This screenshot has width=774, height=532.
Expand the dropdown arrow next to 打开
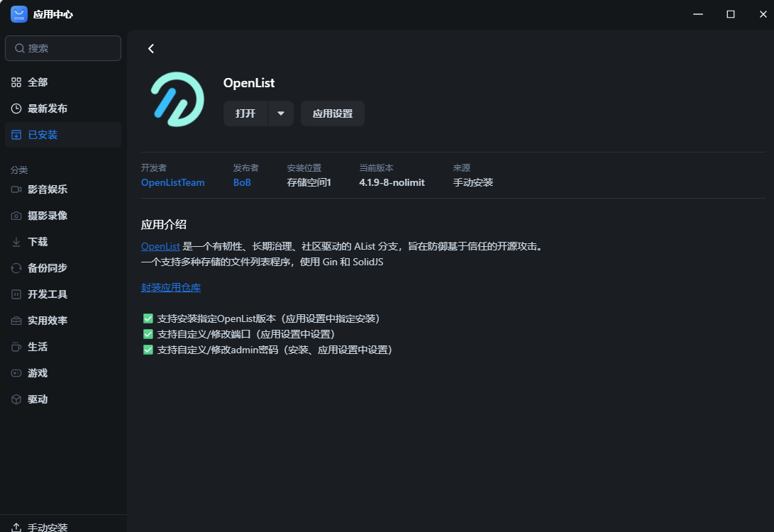pyautogui.click(x=281, y=113)
